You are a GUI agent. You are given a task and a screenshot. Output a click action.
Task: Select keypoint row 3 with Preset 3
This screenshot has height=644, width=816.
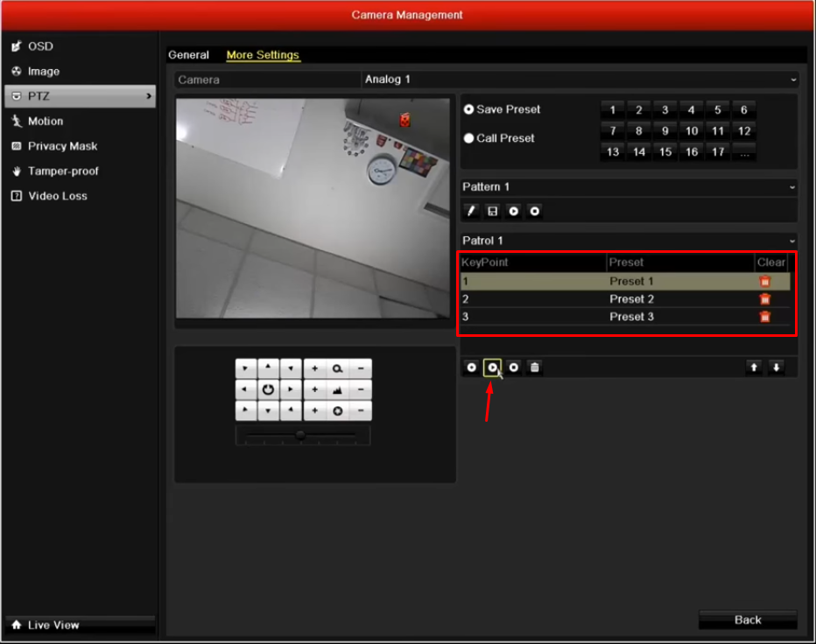tap(625, 316)
